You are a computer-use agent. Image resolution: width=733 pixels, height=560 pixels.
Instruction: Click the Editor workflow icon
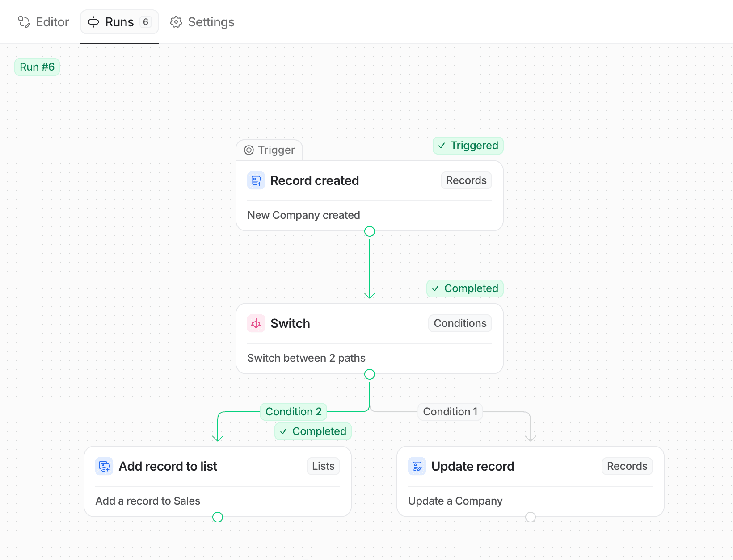click(24, 21)
